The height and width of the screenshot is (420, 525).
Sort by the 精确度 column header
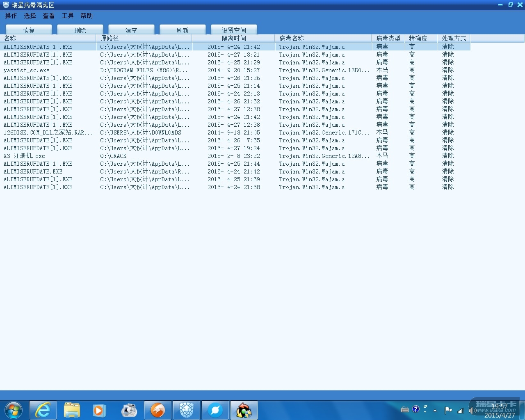421,38
